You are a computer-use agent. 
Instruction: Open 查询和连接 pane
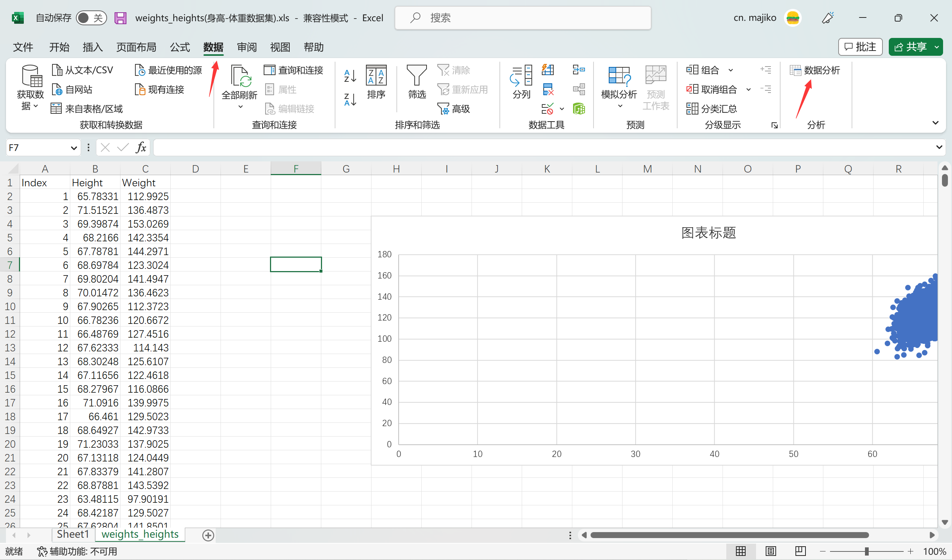(x=293, y=70)
